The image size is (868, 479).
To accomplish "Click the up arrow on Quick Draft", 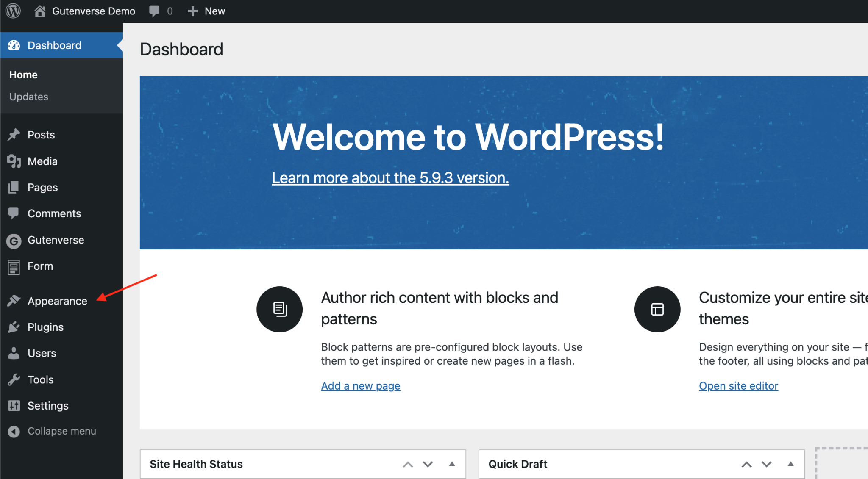I will (x=746, y=464).
